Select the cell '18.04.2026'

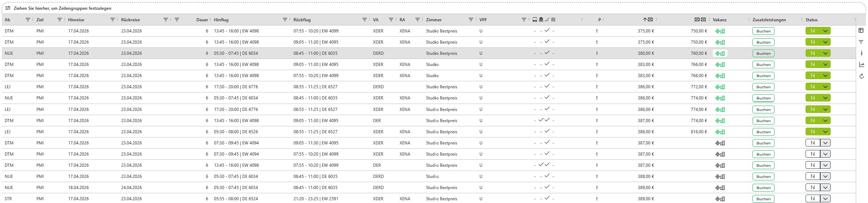click(x=78, y=188)
